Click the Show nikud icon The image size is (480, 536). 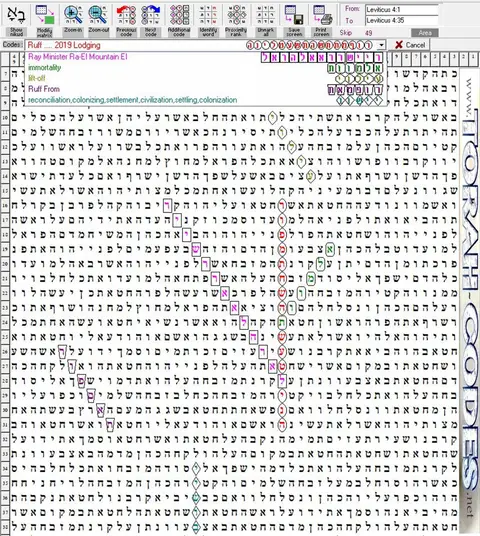[x=16, y=15]
